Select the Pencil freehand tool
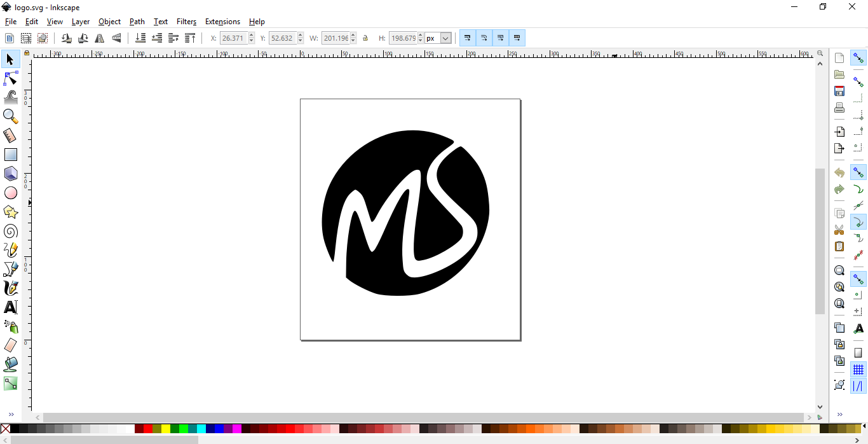The height and width of the screenshot is (444, 868). pyautogui.click(x=10, y=250)
